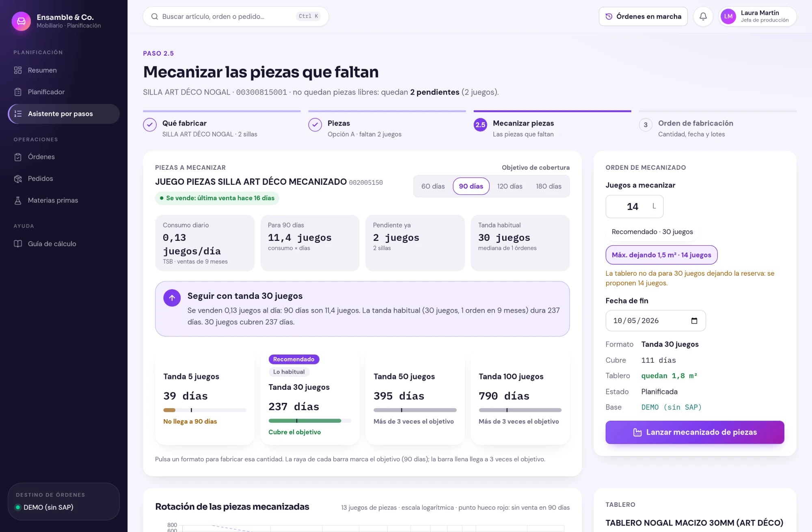
Task: Open the Pedidos sidebar label
Action: pos(40,179)
